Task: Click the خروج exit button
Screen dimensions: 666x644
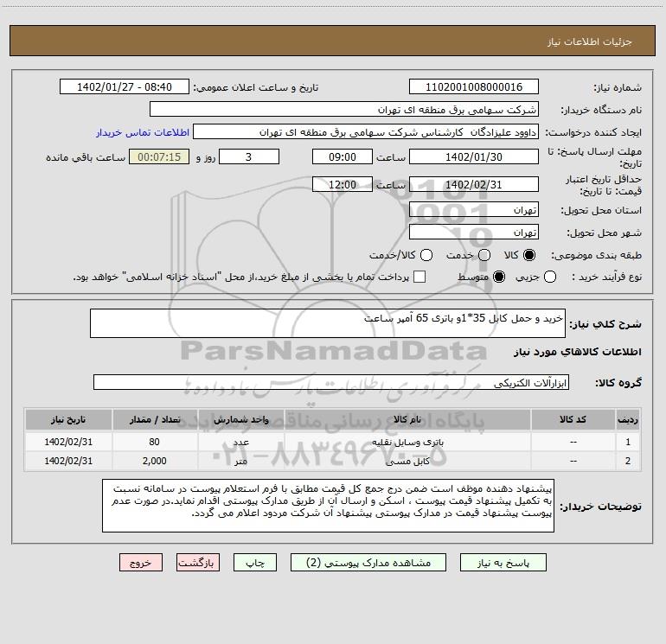Action: tap(141, 563)
